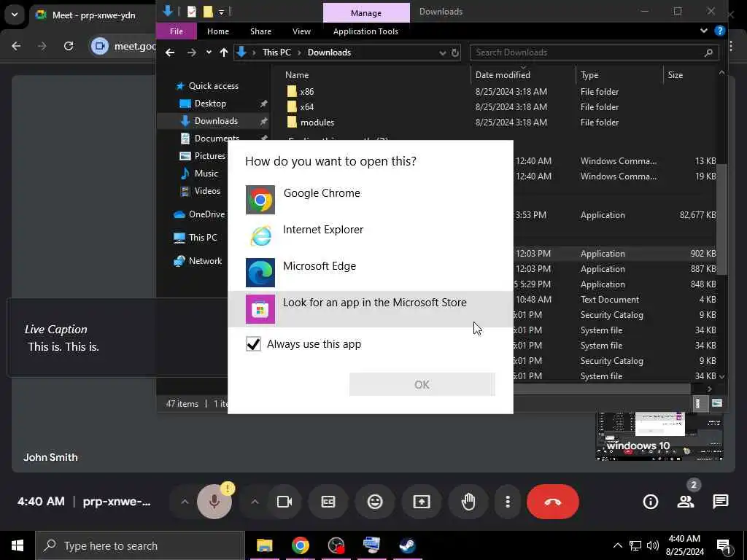
Task: Raise hand in Meet
Action: click(468, 502)
